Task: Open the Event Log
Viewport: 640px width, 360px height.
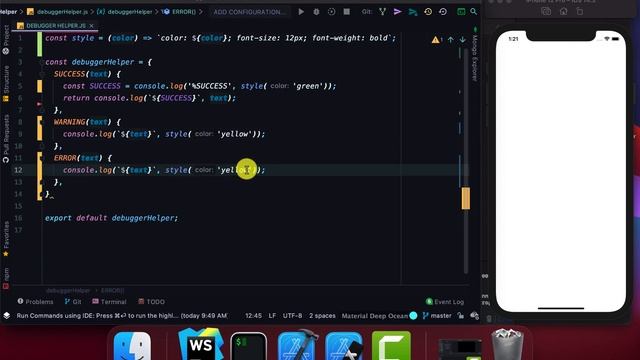Action: [445, 302]
